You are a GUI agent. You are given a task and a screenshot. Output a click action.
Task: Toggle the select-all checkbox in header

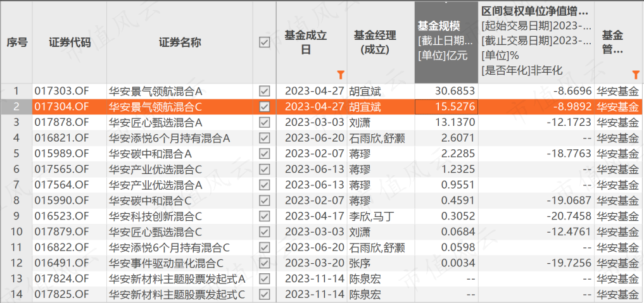(265, 42)
